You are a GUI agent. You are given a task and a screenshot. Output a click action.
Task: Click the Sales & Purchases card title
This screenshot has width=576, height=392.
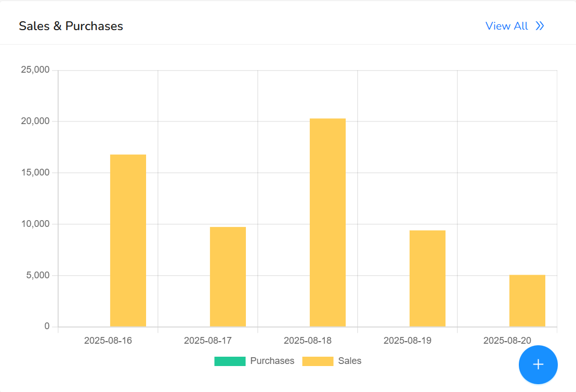click(x=71, y=26)
